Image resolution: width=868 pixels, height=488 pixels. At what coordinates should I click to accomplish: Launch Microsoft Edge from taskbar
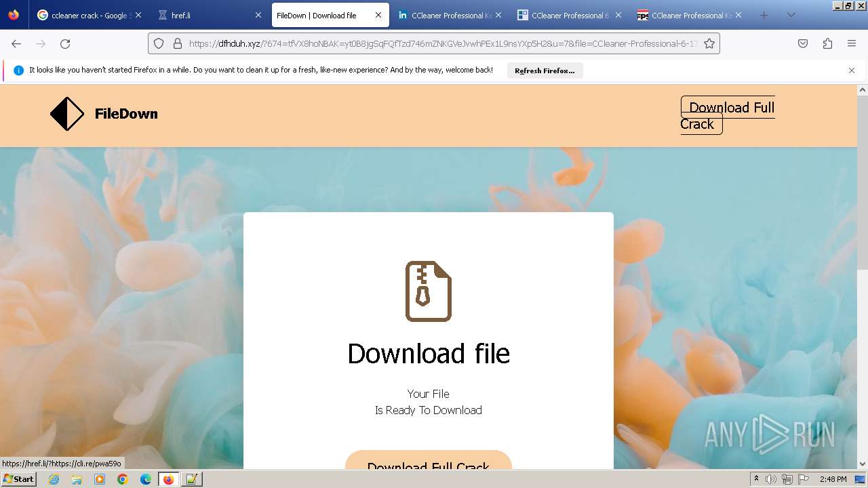point(146,479)
